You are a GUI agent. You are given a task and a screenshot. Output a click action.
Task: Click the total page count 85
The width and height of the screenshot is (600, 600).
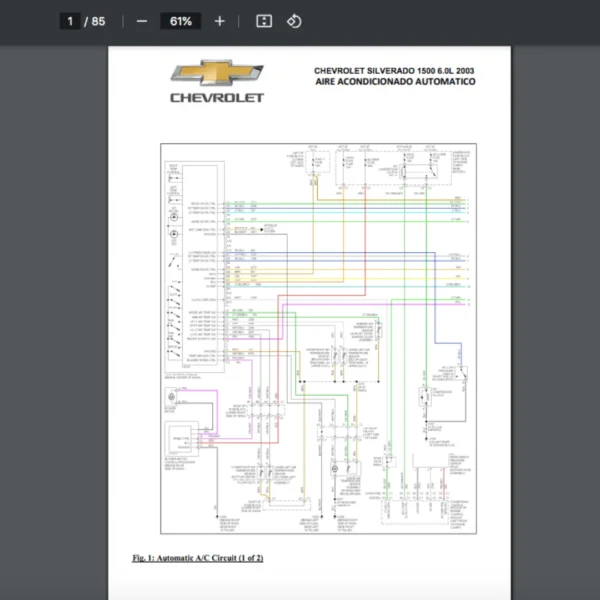pos(98,21)
